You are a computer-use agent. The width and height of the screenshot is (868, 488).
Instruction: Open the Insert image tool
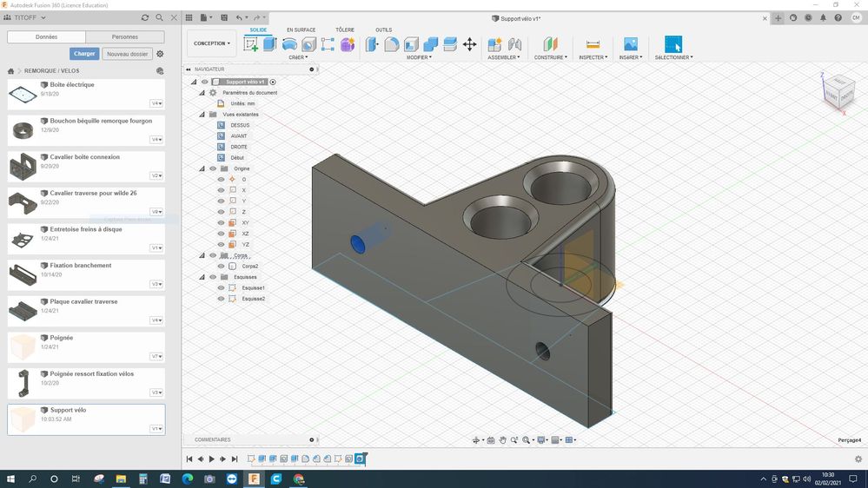pyautogui.click(x=631, y=44)
